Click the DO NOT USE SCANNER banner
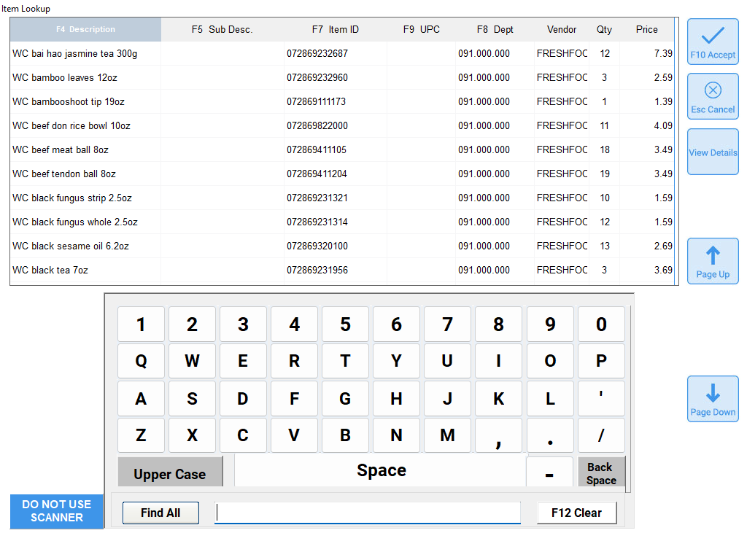 coord(56,512)
